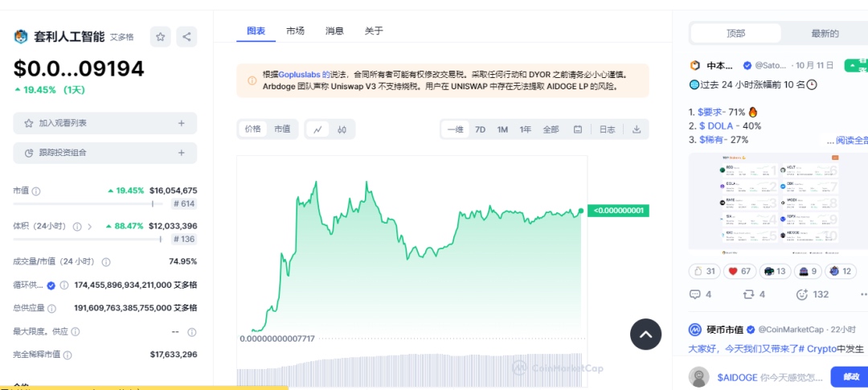
Task: Switch to candlestick chart icon
Action: pyautogui.click(x=342, y=129)
